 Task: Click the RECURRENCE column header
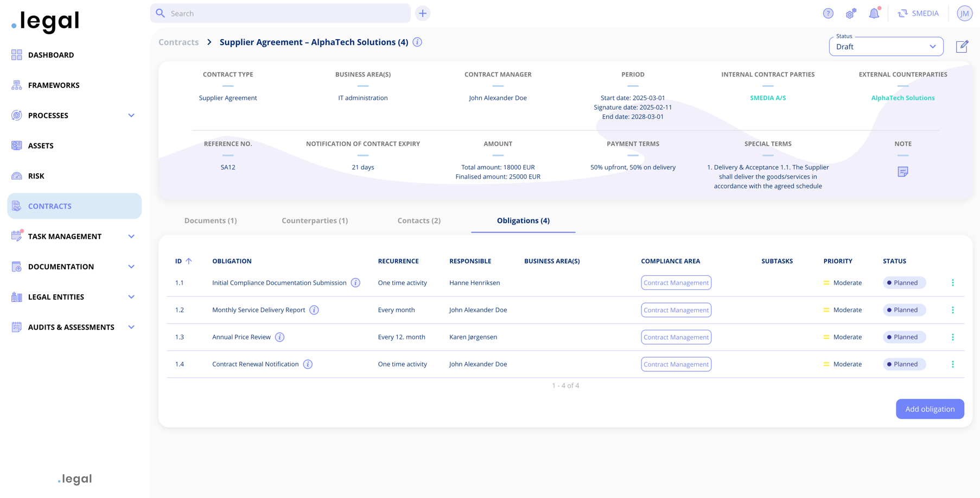tap(398, 261)
